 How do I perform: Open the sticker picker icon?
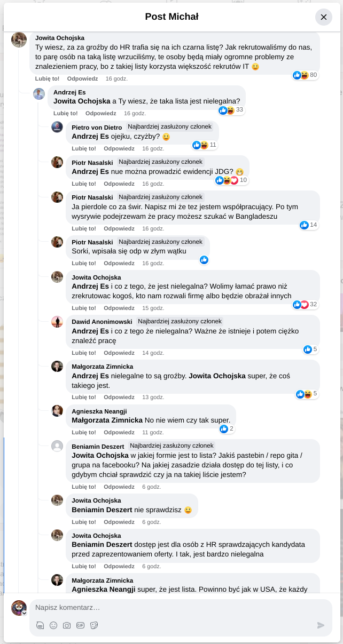tap(94, 625)
